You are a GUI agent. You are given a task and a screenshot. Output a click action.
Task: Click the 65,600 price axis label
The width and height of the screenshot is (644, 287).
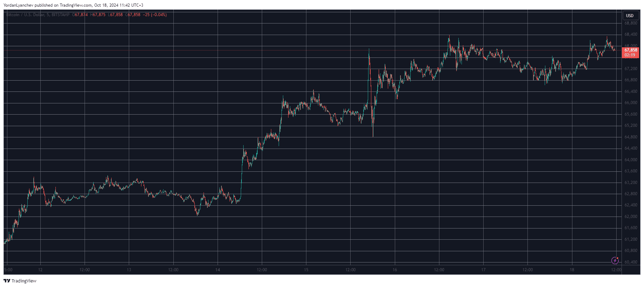pos(631,114)
